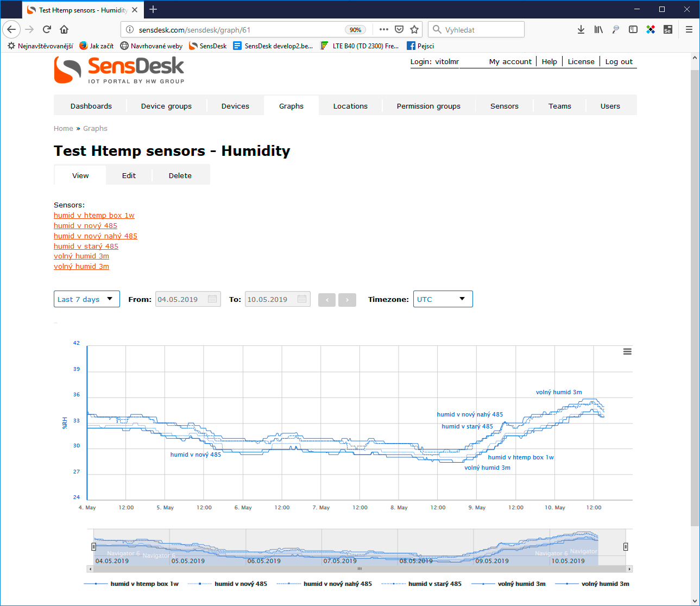Open the Timezone UTC dropdown
The image size is (700, 606).
click(443, 299)
